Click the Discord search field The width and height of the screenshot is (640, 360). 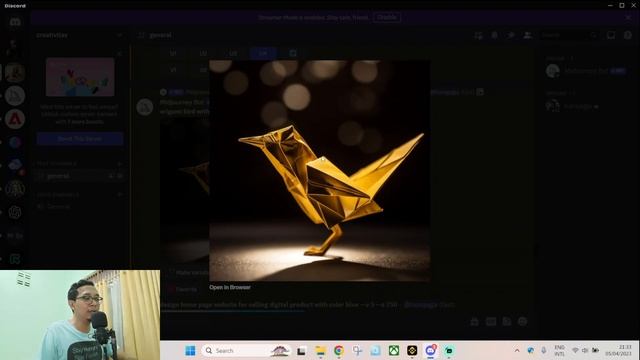(x=569, y=36)
